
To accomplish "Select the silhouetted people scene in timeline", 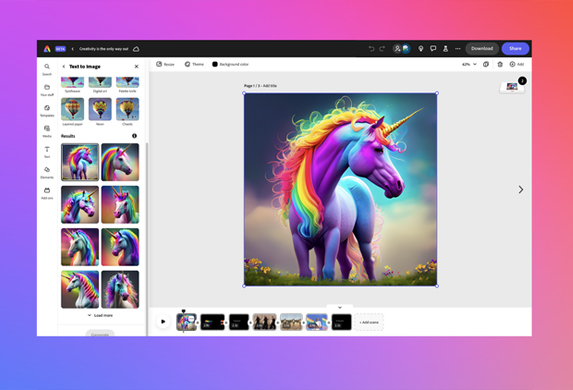I will pyautogui.click(x=265, y=322).
